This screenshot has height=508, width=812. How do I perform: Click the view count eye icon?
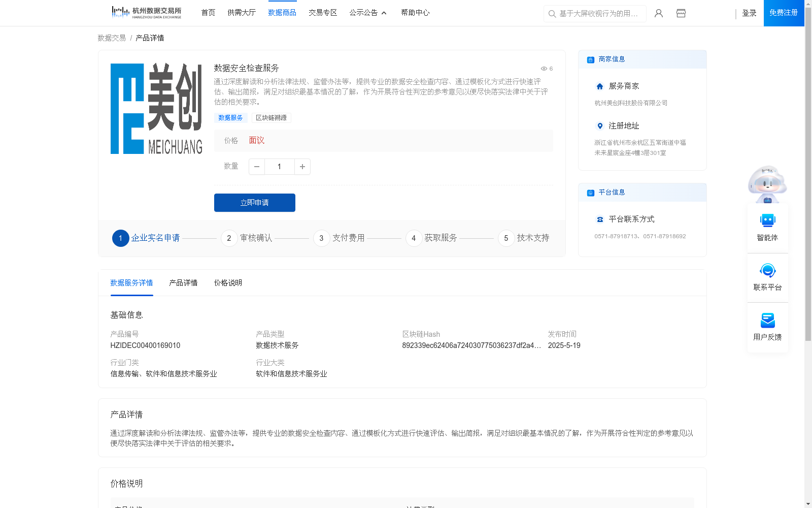(x=544, y=69)
